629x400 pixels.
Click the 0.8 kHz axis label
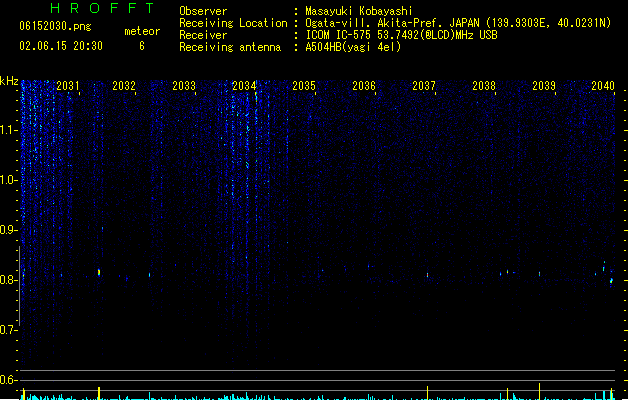click(x=8, y=280)
